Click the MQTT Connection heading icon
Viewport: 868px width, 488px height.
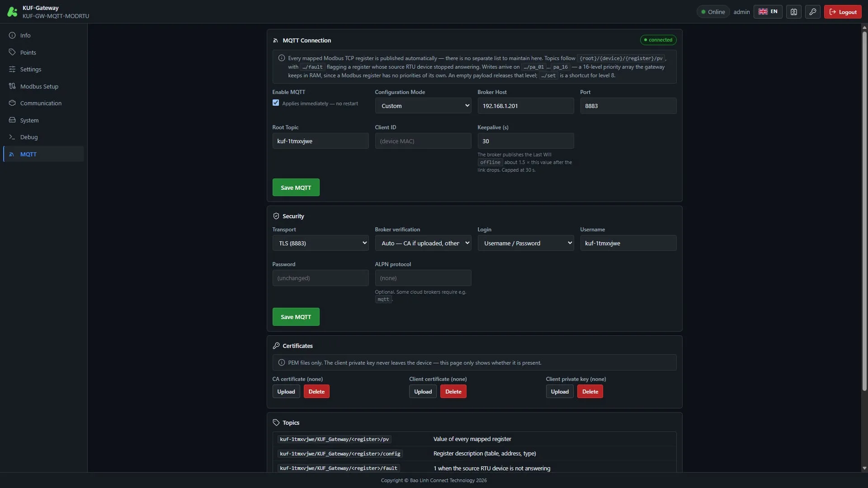[276, 40]
